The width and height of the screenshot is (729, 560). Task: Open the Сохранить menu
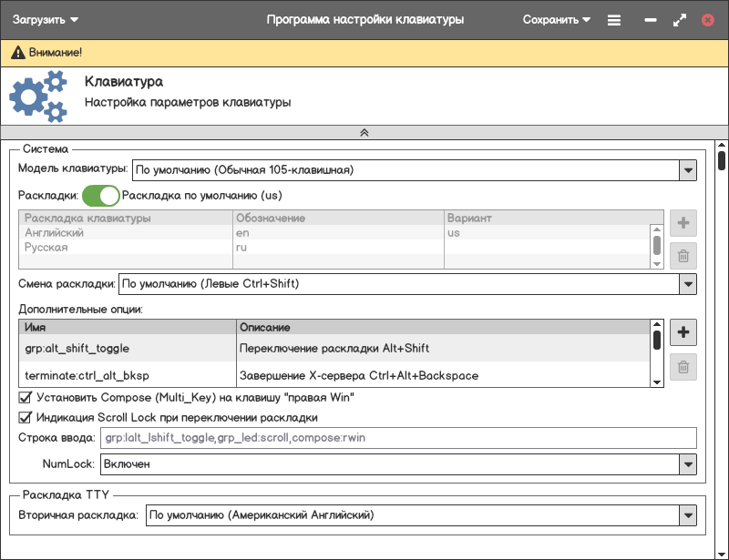coord(556,19)
